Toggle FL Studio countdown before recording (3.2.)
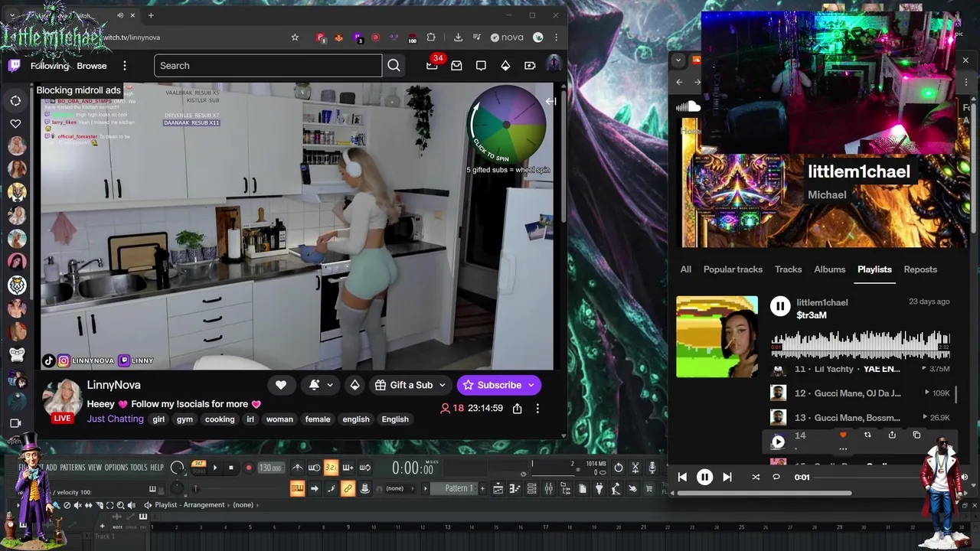Viewport: 980px width, 551px height. 331,468
